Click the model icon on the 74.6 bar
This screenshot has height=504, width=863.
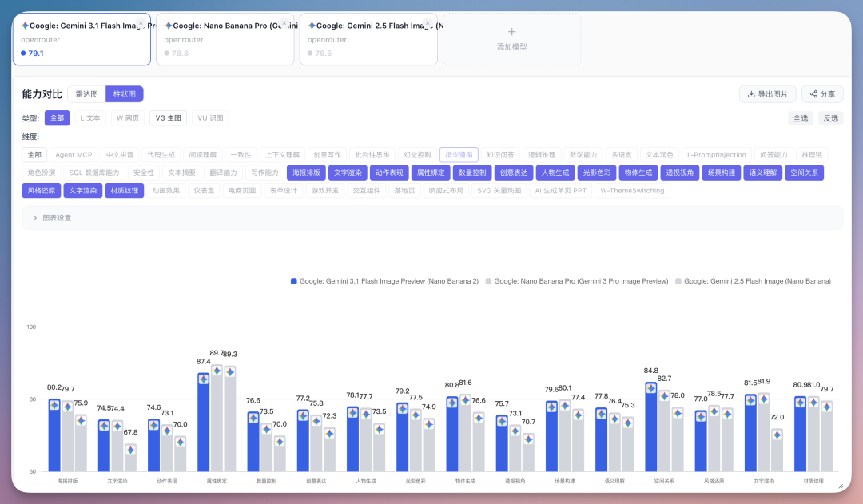pos(153,425)
